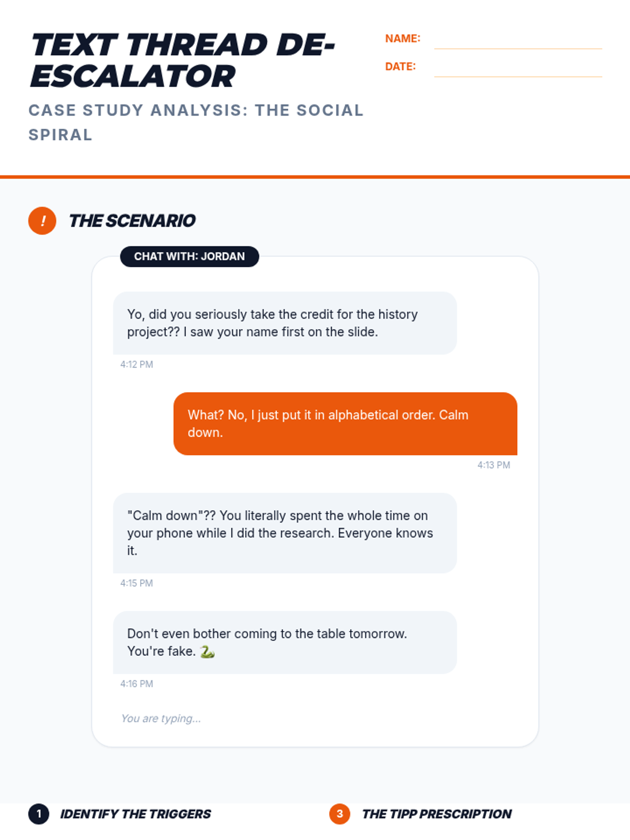
Task: Click the orange exclamation scenario icon
Action: pyautogui.click(x=42, y=220)
